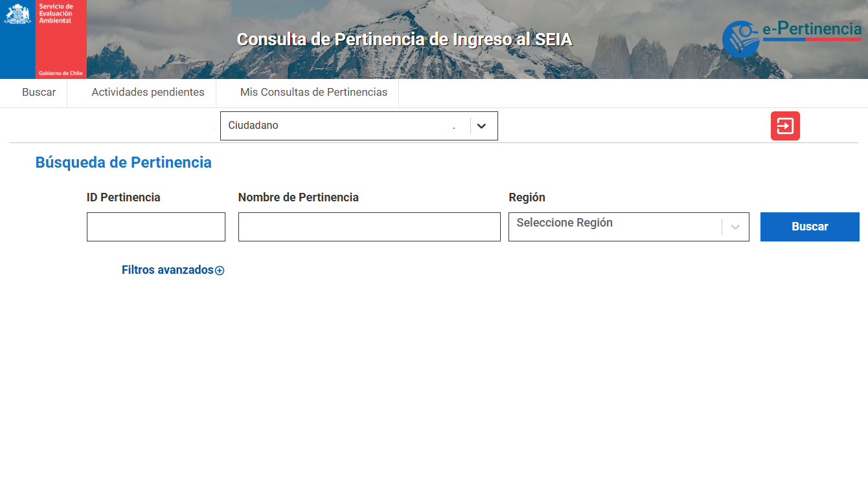Open the Actividades pendientes tab
Image resolution: width=868 pixels, height=479 pixels.
click(x=147, y=93)
